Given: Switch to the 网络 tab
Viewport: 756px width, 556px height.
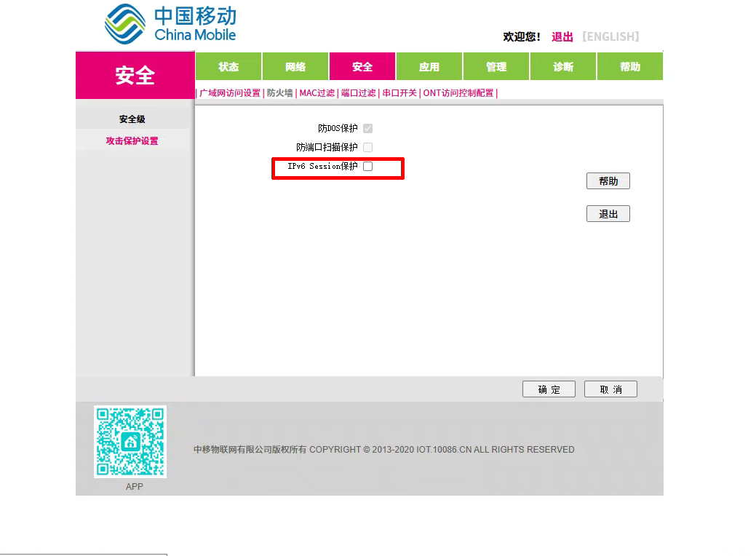Looking at the screenshot, I should (295, 67).
